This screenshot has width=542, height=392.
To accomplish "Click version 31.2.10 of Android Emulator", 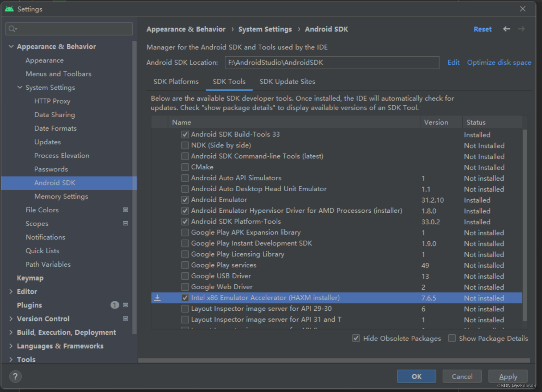I will coord(433,200).
